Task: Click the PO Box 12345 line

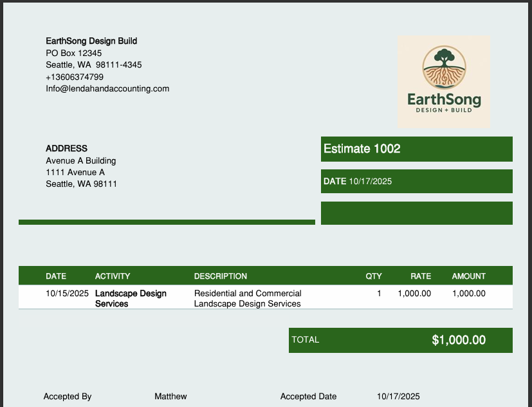Action: 73,53
